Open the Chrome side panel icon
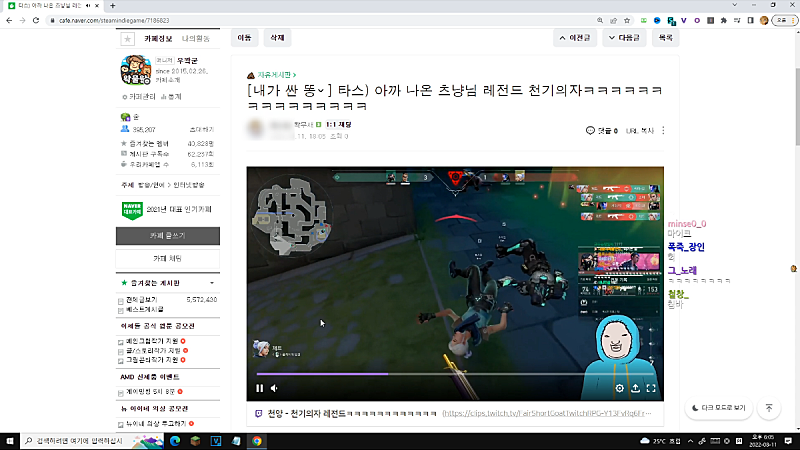Viewport: 800px width, 450px height. coord(751,20)
